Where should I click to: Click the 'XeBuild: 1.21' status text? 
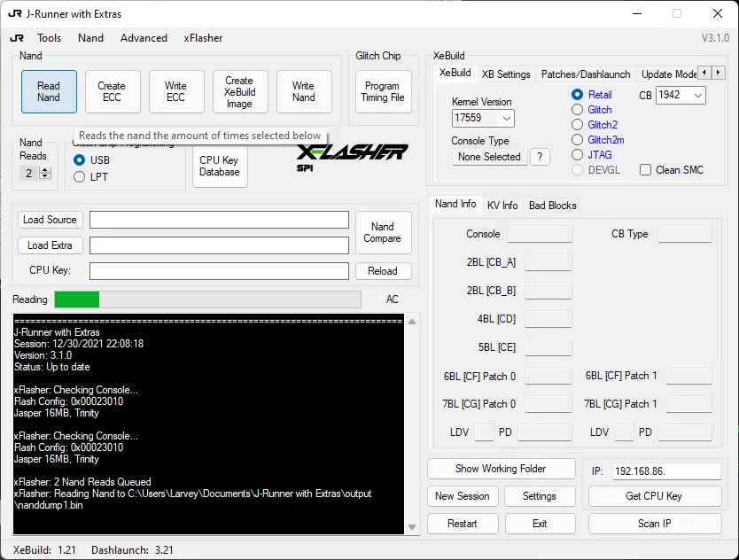[x=44, y=550]
